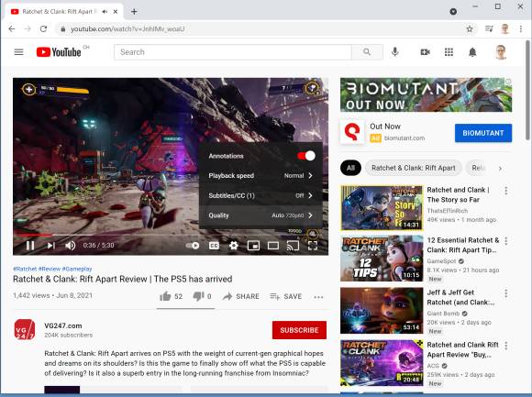Skip to next video
532x397 pixels.
click(50, 245)
